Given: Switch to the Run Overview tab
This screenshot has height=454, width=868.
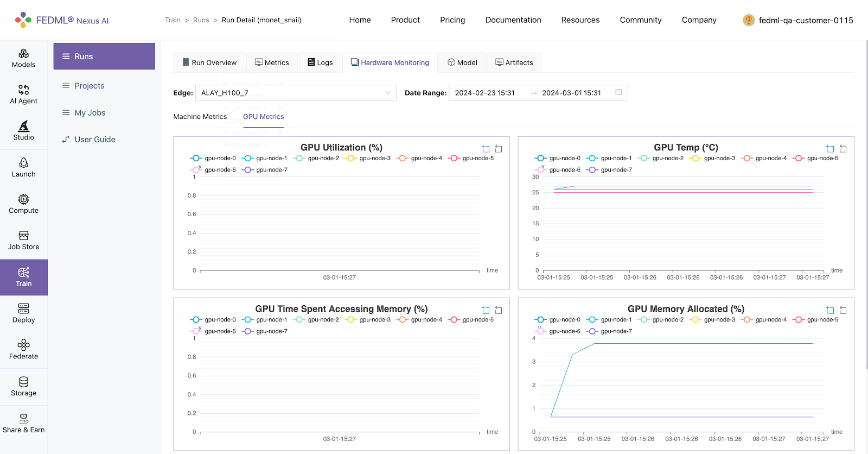Looking at the screenshot, I should 209,62.
